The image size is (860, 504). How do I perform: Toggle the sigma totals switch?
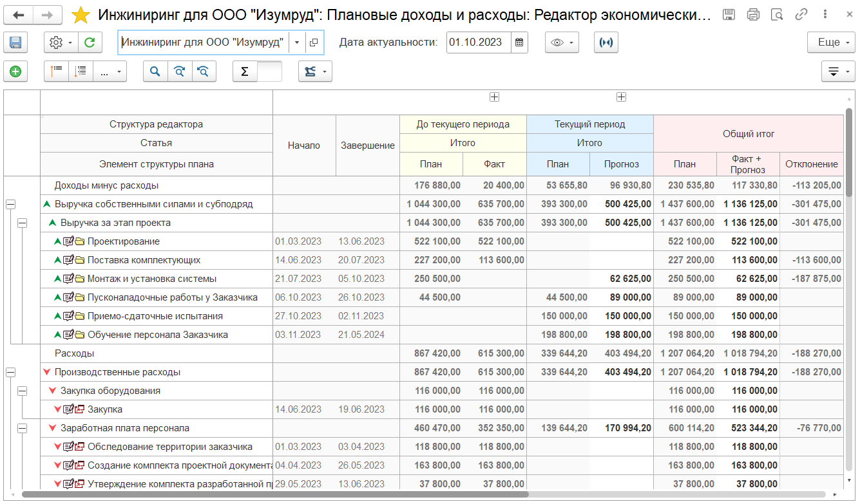[x=257, y=71]
